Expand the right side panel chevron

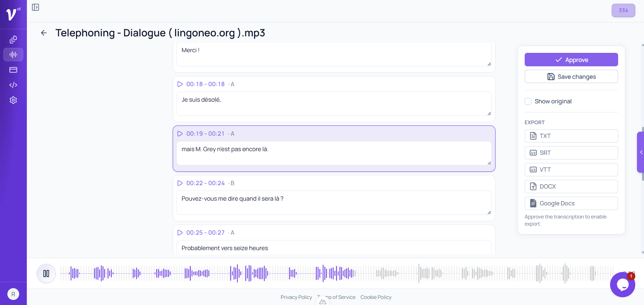pos(641,152)
